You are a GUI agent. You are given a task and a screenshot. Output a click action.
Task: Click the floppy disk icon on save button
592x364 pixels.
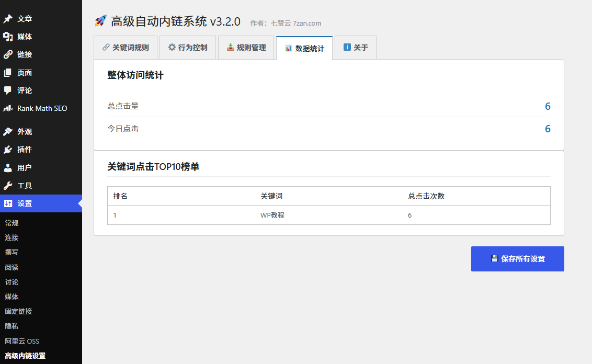coord(495,258)
